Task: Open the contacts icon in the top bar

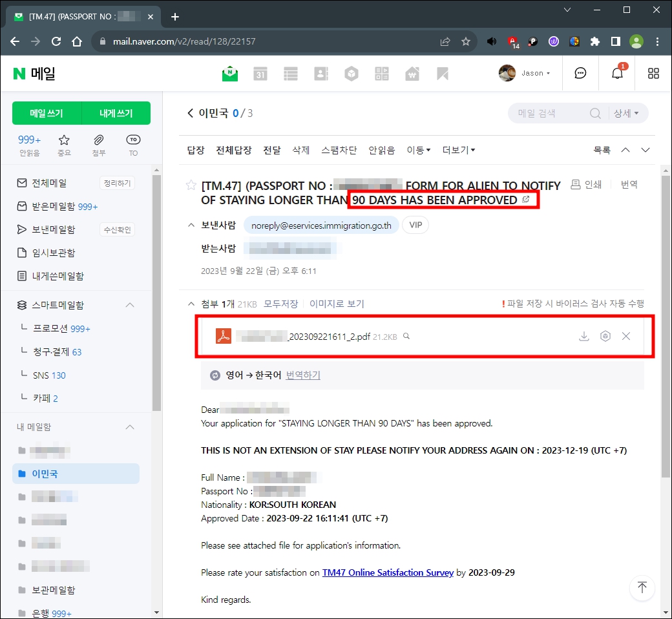Action: (321, 73)
